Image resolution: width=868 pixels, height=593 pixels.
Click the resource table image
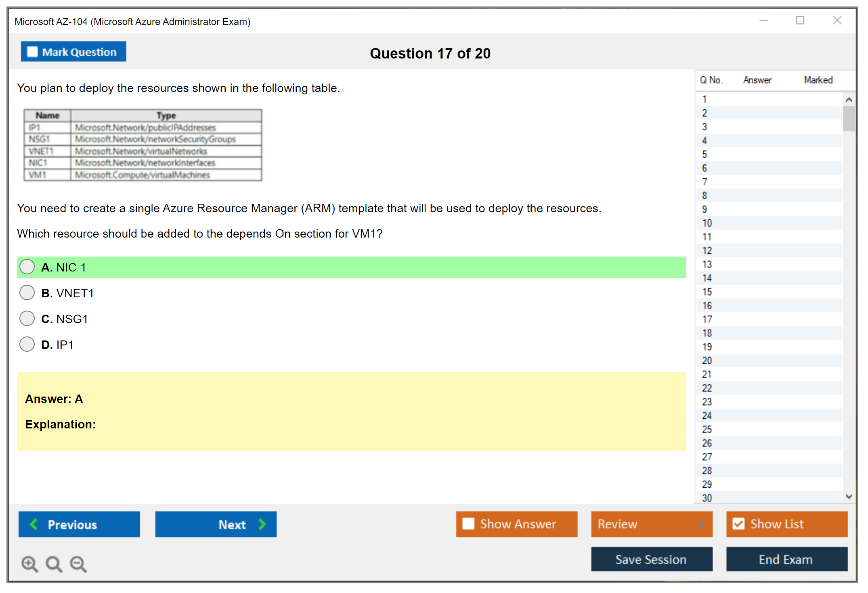143,145
